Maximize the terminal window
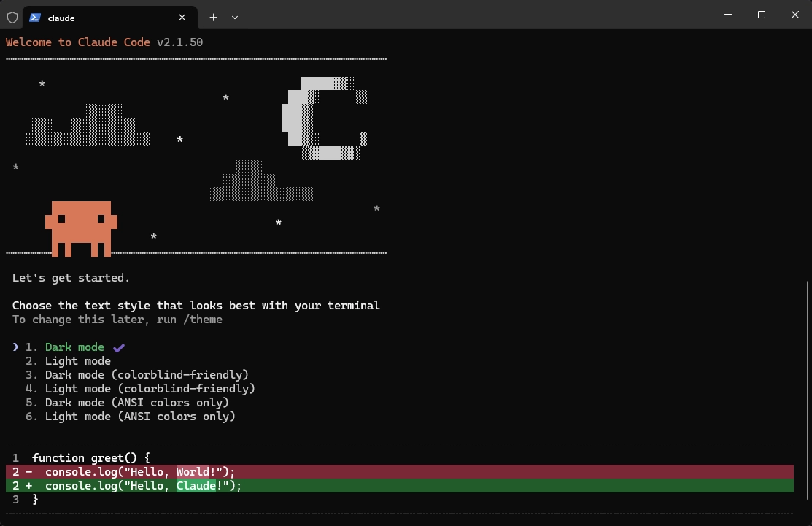Screen dimensions: 812x526 click(x=761, y=15)
